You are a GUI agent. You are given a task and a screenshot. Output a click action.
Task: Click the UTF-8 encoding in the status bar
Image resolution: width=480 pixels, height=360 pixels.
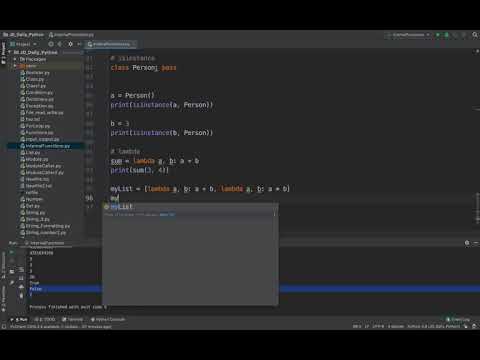378,326
